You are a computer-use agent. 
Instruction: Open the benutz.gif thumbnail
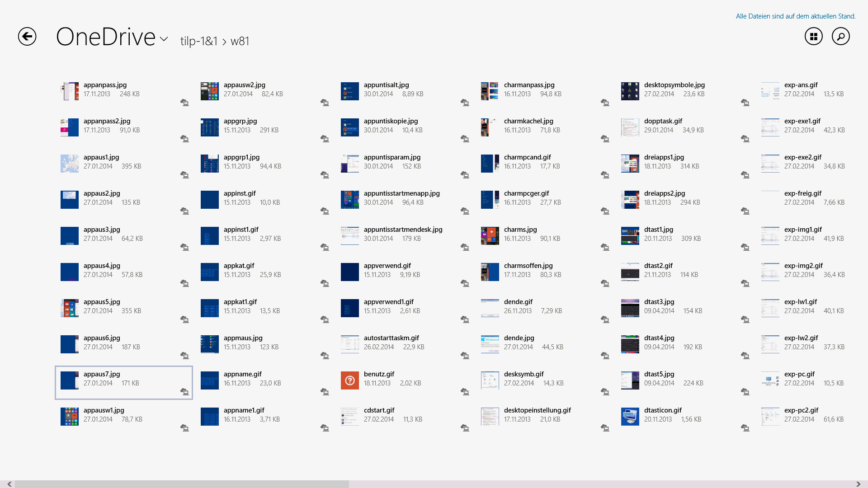(x=349, y=380)
